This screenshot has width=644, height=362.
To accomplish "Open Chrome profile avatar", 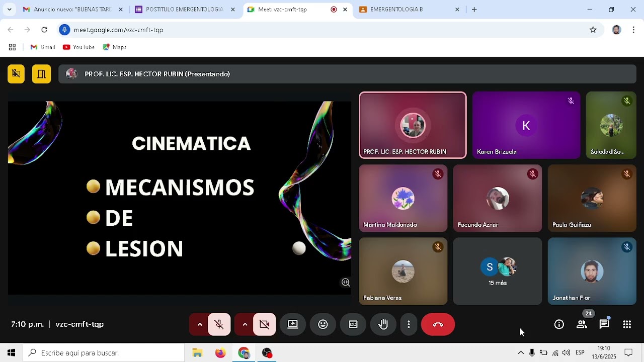I will tap(616, 30).
